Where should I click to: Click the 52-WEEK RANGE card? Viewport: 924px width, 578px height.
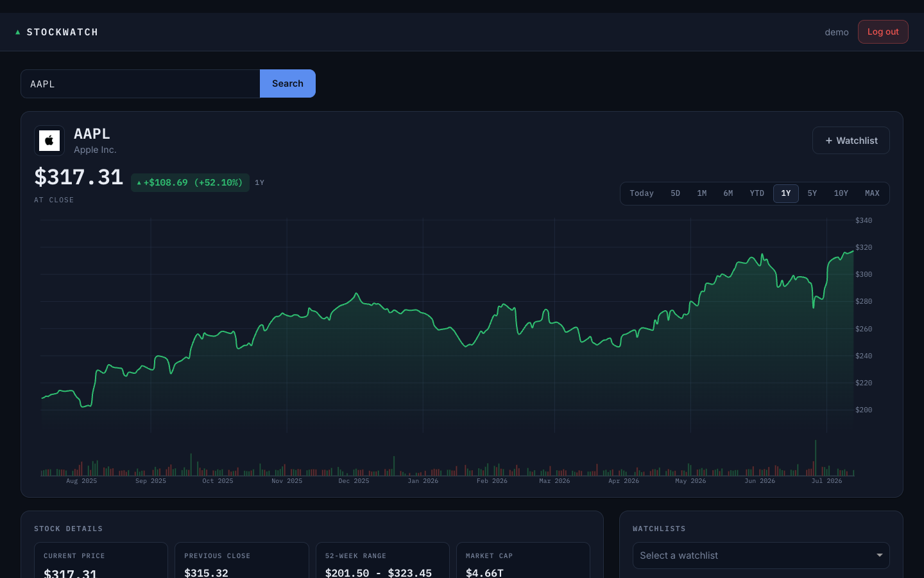[382, 560]
